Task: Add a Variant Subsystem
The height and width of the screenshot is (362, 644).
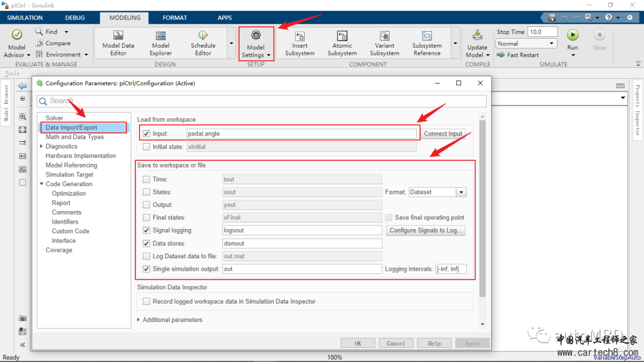Action: [385, 43]
